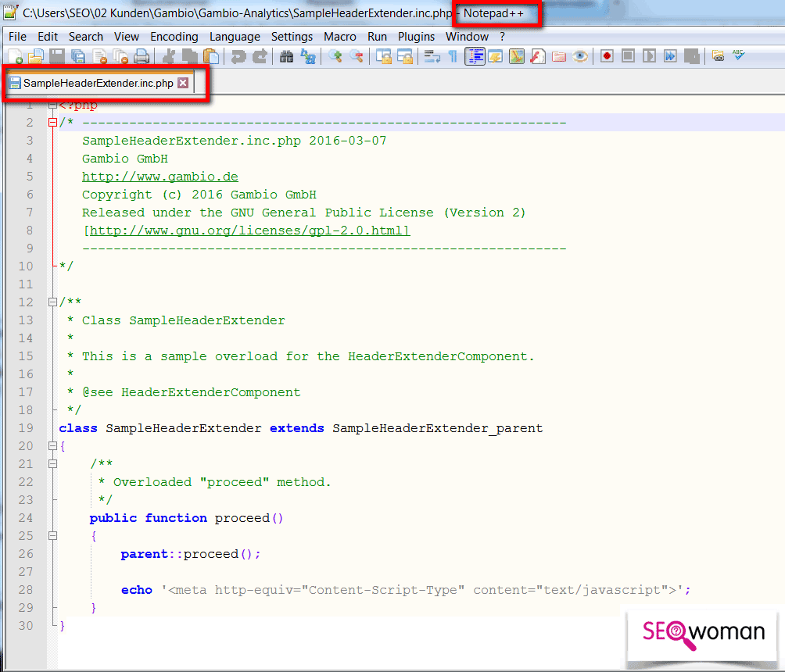The width and height of the screenshot is (785, 672).
Task: Click the Redo arrow icon
Action: coord(260,56)
